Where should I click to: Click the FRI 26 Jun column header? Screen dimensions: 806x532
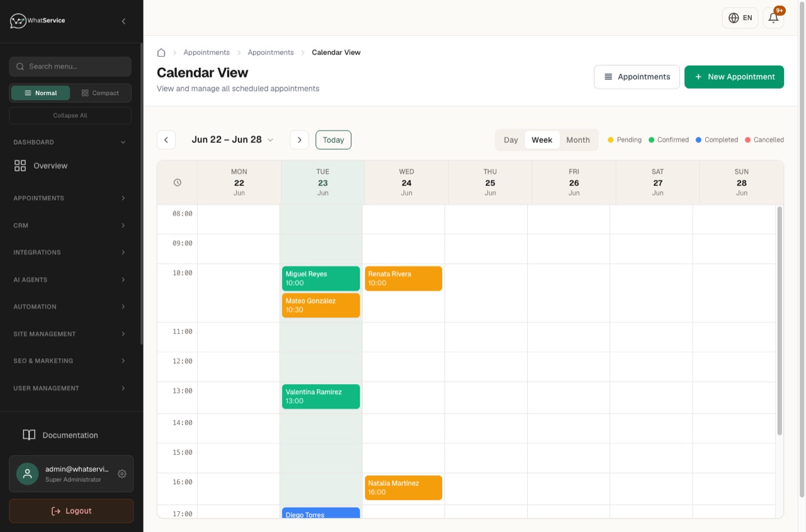pyautogui.click(x=574, y=183)
